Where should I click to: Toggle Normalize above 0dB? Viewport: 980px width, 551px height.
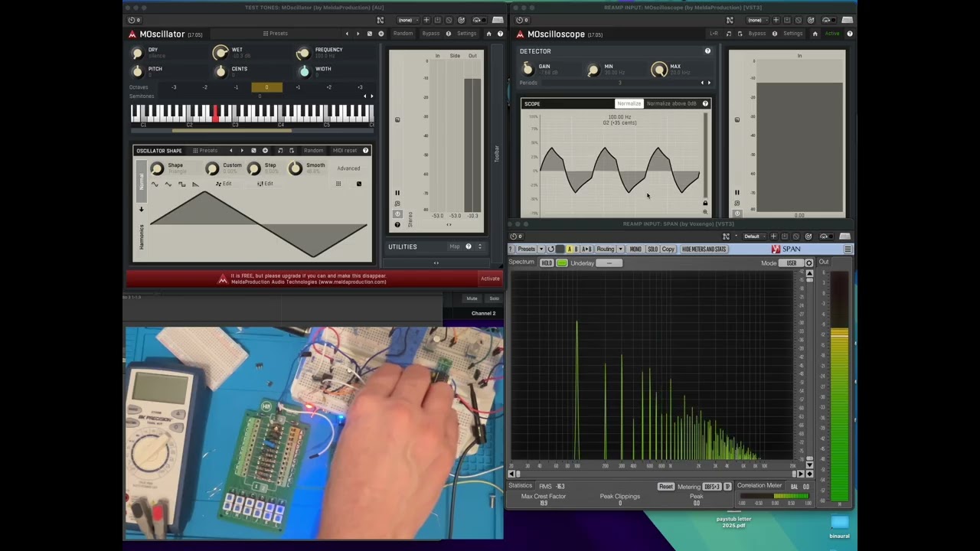[671, 103]
